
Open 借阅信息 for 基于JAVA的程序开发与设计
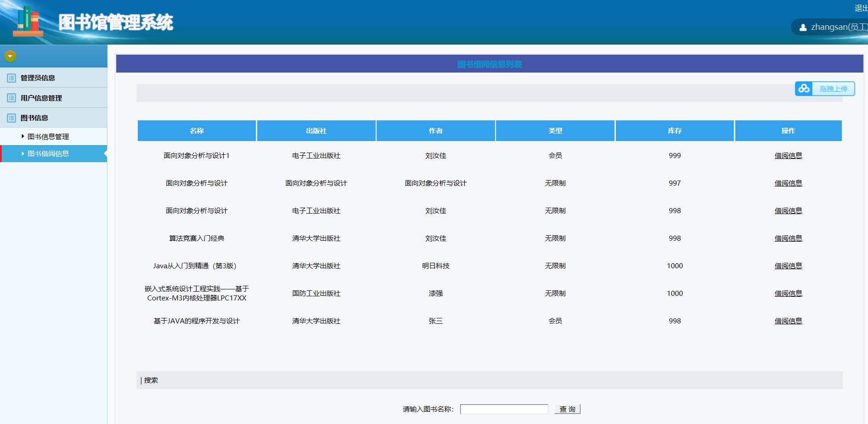[788, 321]
